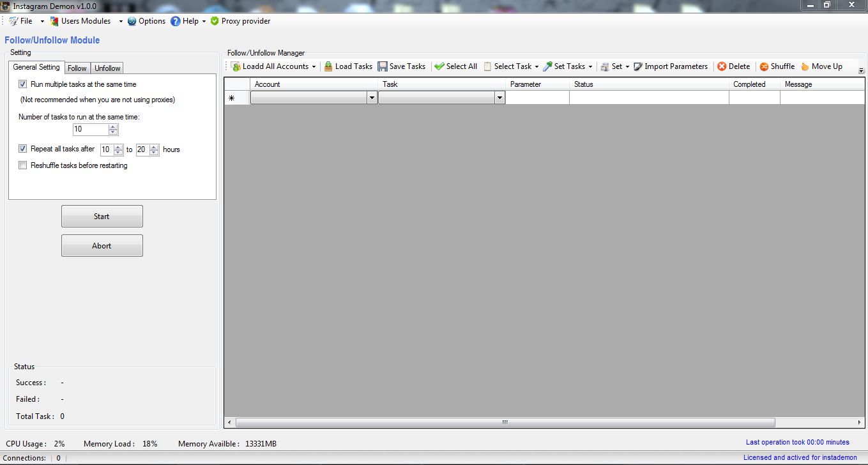Click the empty Parameter cell in new row
Screen dimensions: 868x465
coord(538,98)
